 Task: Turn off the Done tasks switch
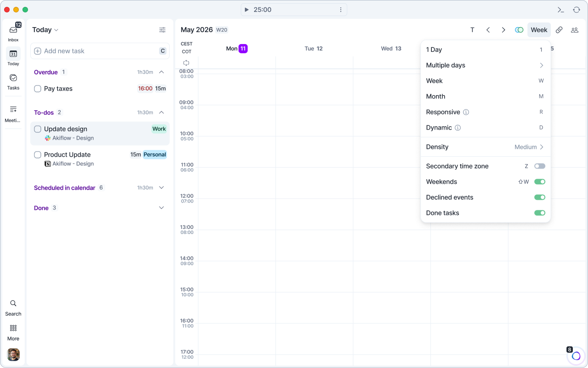click(540, 213)
